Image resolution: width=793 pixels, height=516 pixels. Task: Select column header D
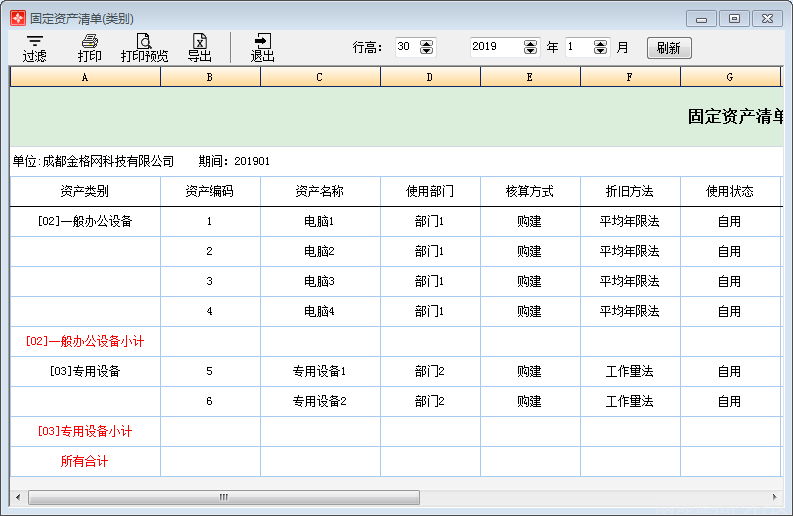(430, 77)
